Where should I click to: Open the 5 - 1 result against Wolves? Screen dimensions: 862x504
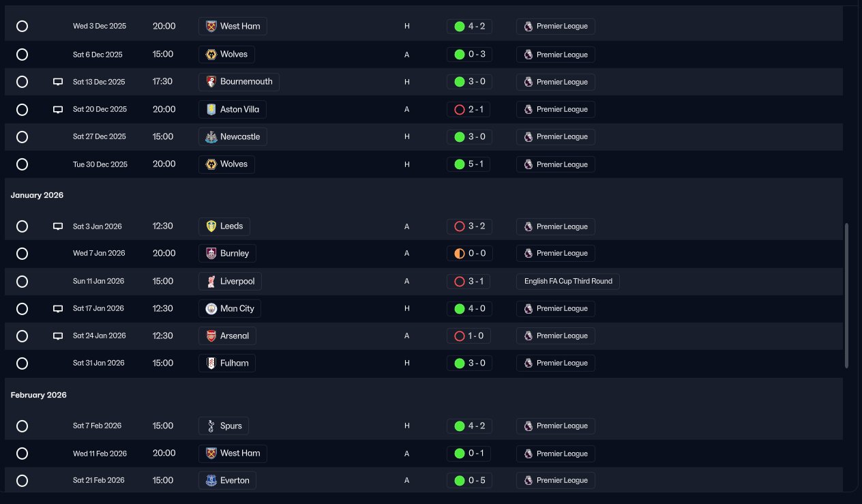(469, 164)
